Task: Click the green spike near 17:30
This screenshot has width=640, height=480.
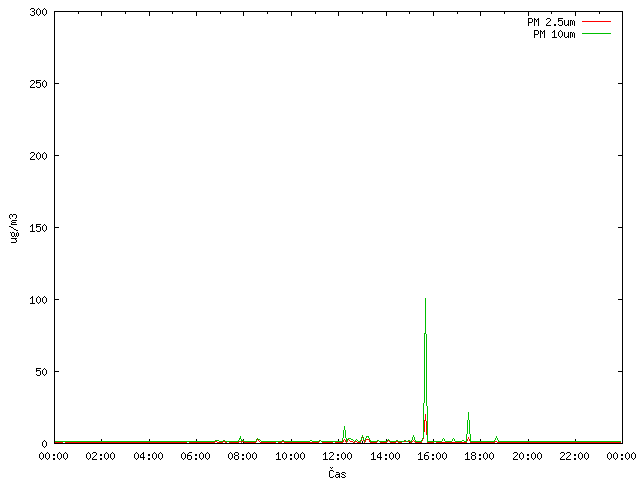Action: 469,427
